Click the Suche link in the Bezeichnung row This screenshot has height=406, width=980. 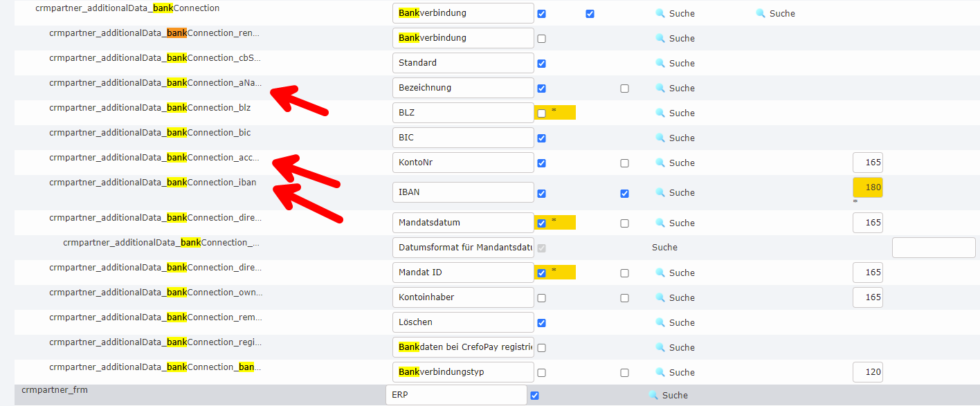(681, 88)
